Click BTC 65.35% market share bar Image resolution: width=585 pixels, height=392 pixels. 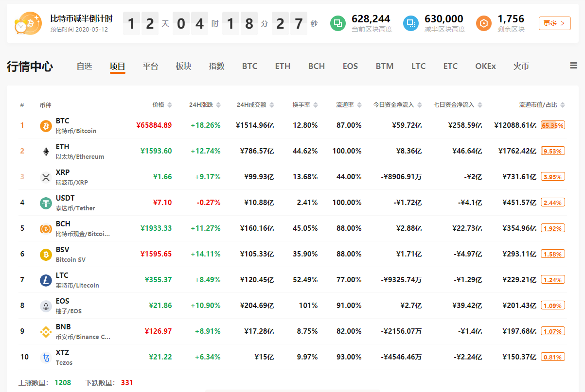pos(552,125)
